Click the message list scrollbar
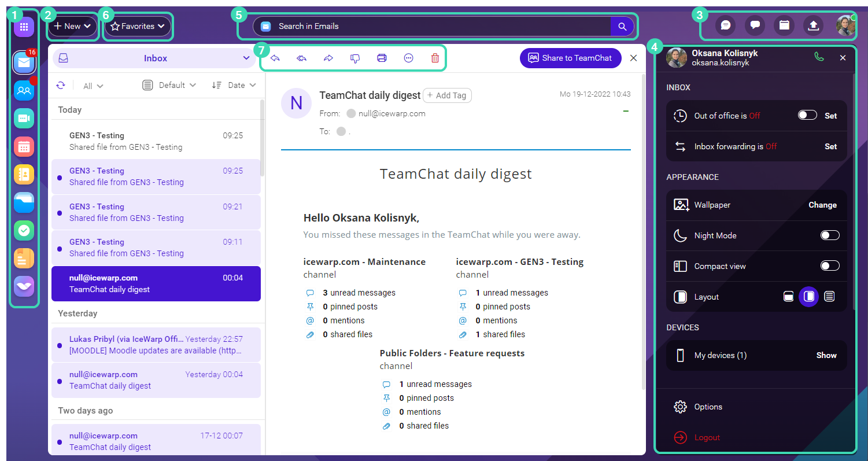Screen dimensions: 868x461 click(263, 139)
